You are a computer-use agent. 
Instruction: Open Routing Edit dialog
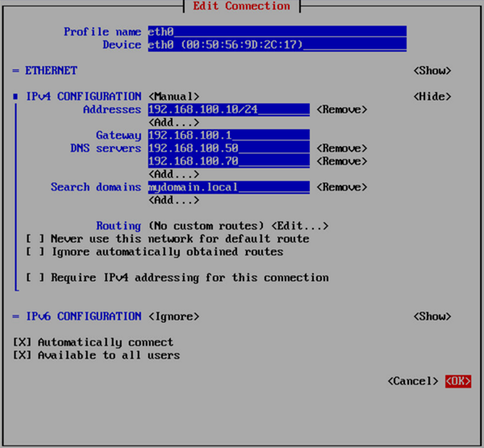300,226
